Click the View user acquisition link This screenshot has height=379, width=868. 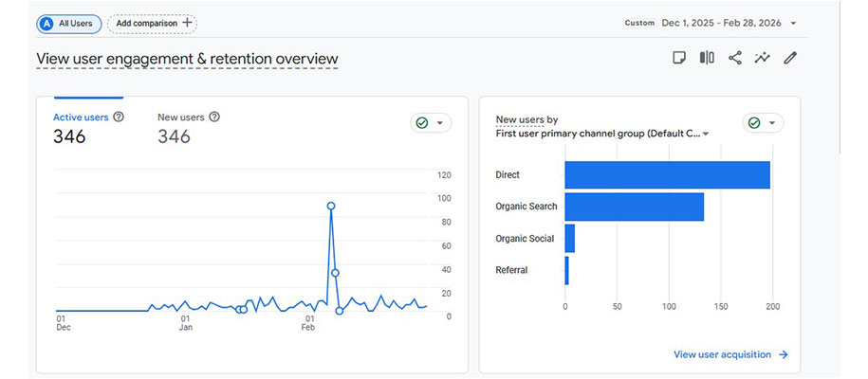coord(723,354)
